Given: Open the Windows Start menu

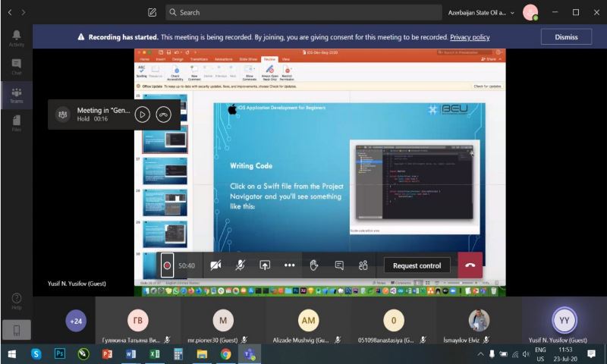Looking at the screenshot, I should 11,354.
